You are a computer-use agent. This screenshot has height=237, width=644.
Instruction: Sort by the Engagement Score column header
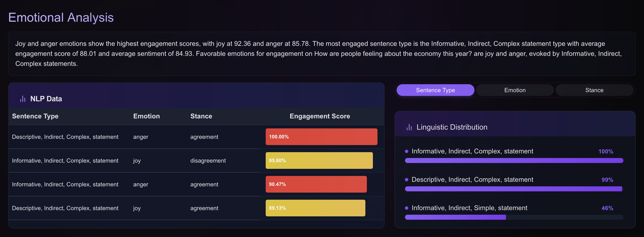coord(320,116)
